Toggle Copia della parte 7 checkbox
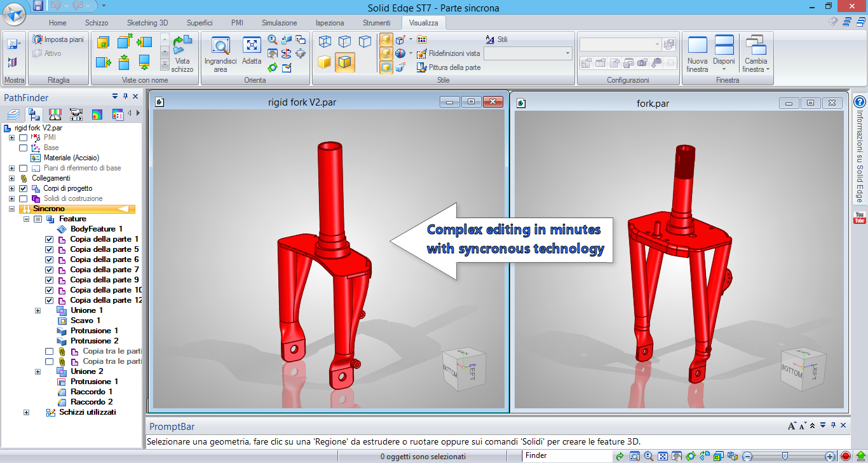This screenshot has width=868, height=463. (x=50, y=270)
